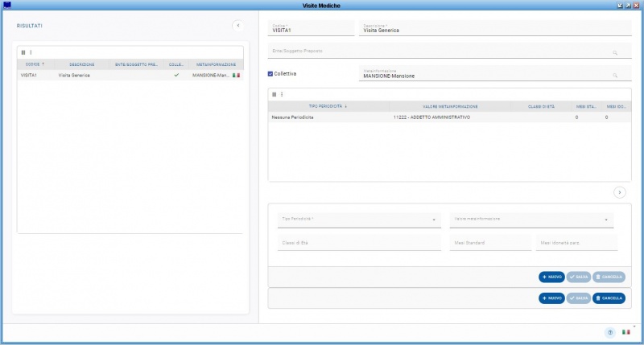Click the Classi di Età input field
This screenshot has height=345, width=644.
click(359, 243)
